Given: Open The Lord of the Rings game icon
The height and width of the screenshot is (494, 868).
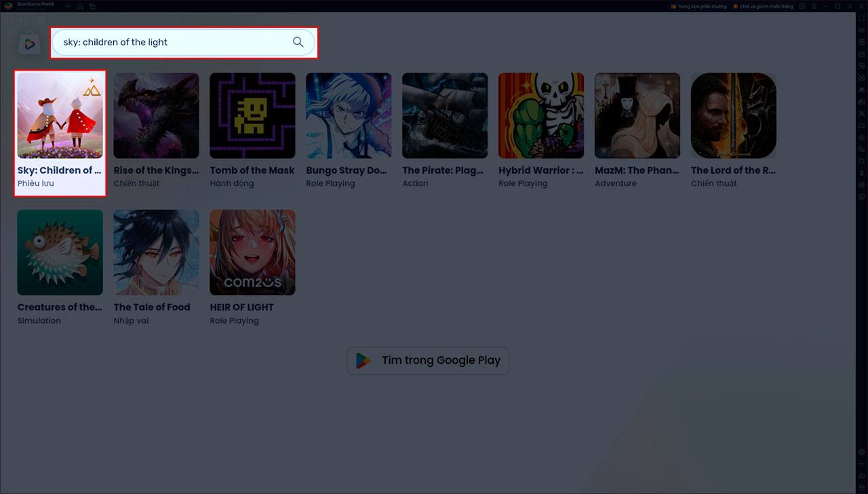Looking at the screenshot, I should pos(734,116).
